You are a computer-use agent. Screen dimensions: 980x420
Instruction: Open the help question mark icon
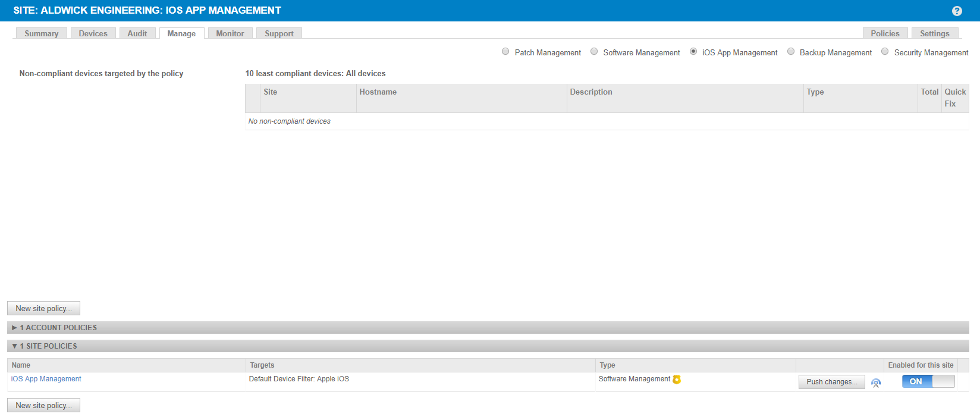[957, 11]
